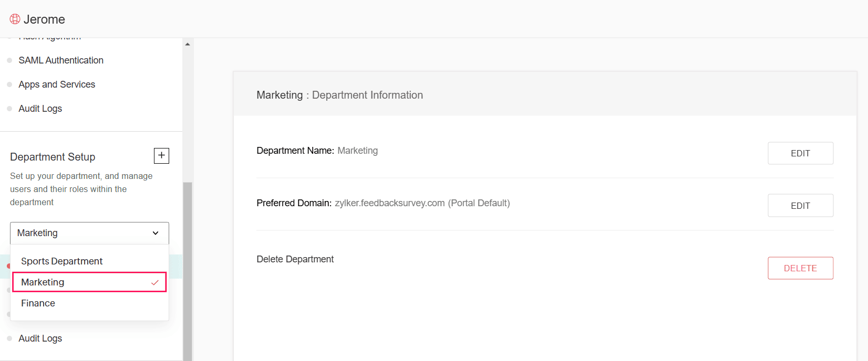
Task: Go to Apps and Services
Action: (x=57, y=84)
